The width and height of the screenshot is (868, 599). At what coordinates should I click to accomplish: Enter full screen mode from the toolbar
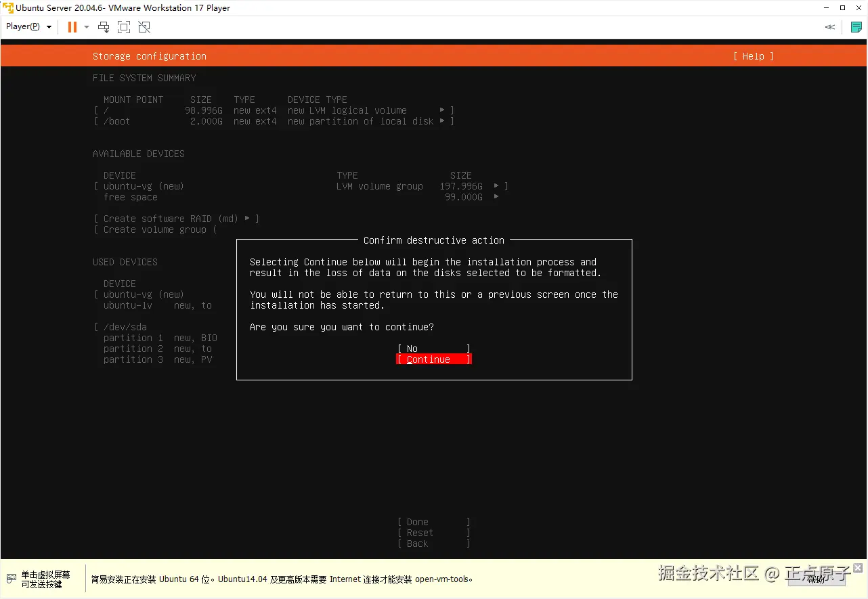(x=124, y=27)
